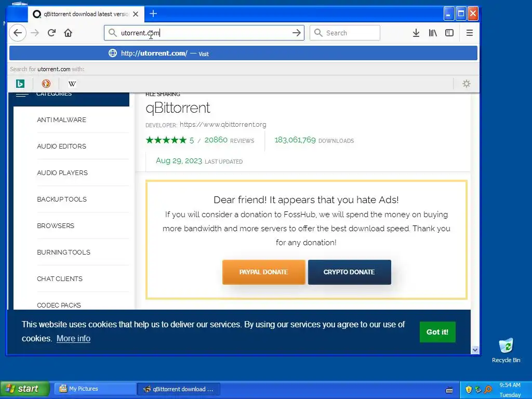The height and width of the screenshot is (399, 532).
Task: Search with the Wikipedia engine icon
Action: (72, 84)
